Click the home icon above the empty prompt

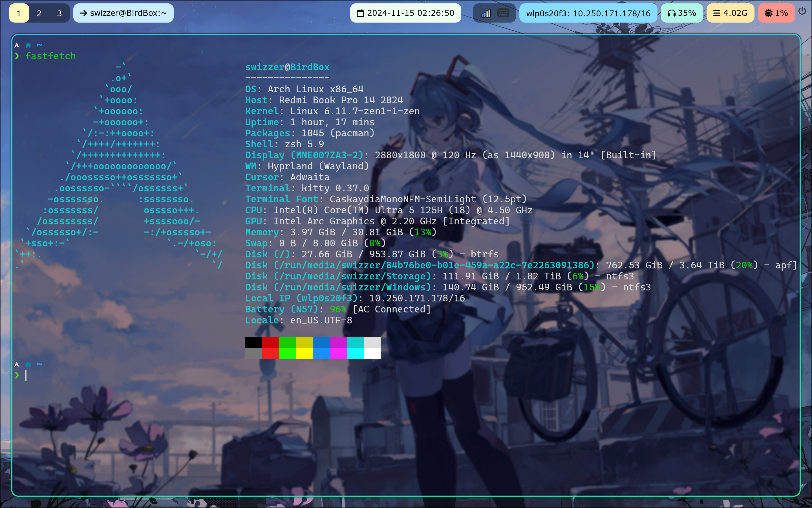28,364
